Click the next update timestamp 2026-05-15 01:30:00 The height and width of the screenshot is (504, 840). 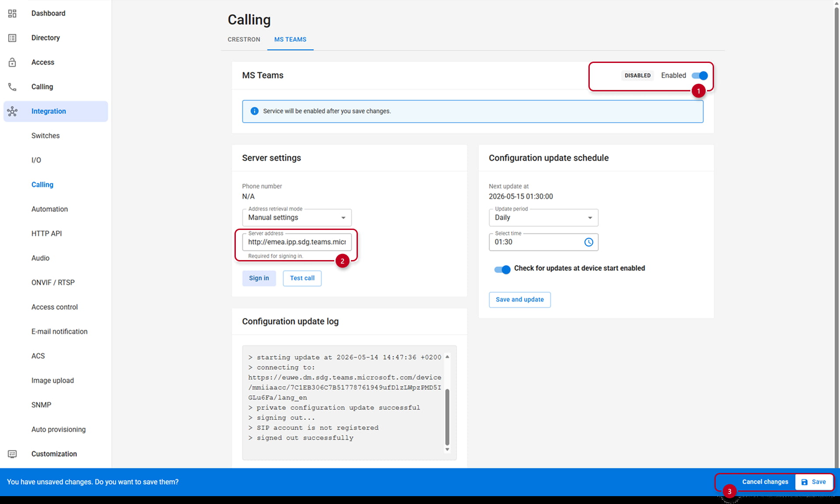[521, 197]
